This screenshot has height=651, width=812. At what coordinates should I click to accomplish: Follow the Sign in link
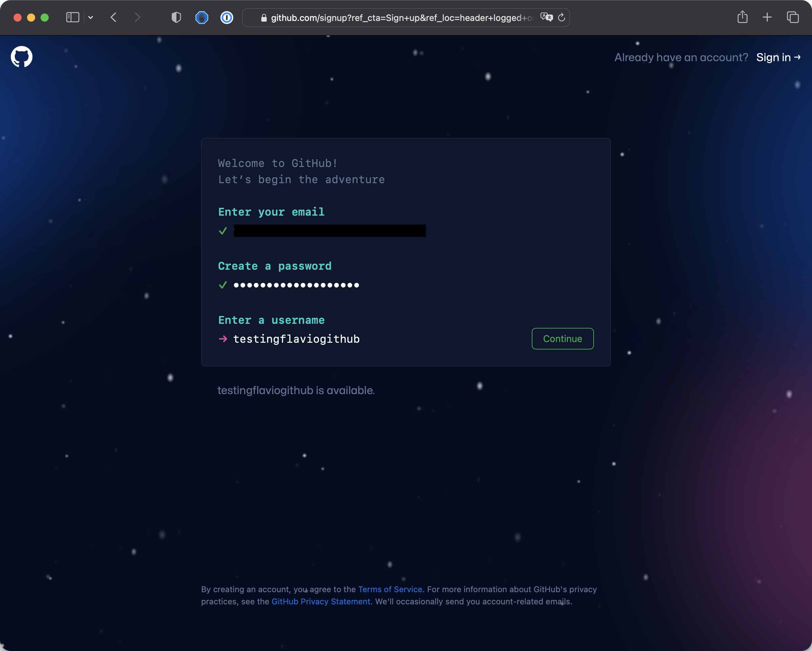[x=778, y=57]
